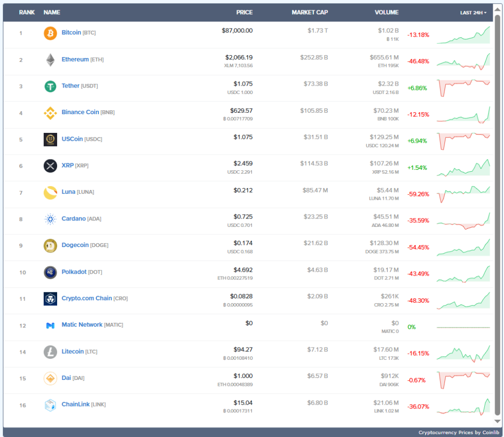Viewport: 504px width, 437px height.
Task: Click the Bitcoin orange logo icon
Action: [x=50, y=33]
